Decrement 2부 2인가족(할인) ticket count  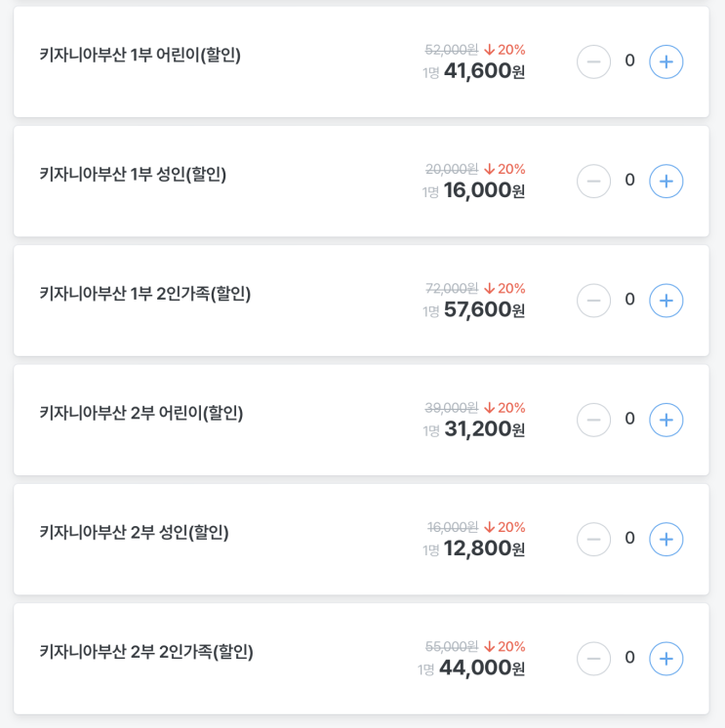pos(593,659)
